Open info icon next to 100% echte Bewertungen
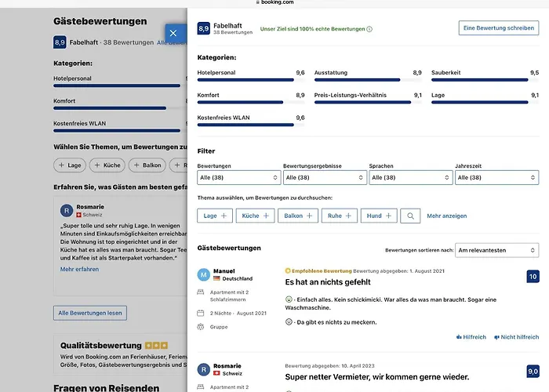549x392 pixels. (369, 29)
